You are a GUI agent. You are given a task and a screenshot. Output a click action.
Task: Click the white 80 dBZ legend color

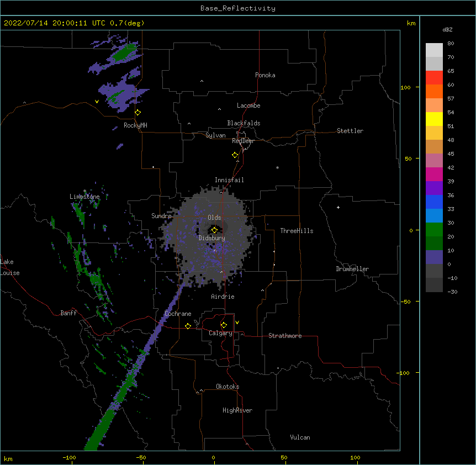click(x=434, y=50)
